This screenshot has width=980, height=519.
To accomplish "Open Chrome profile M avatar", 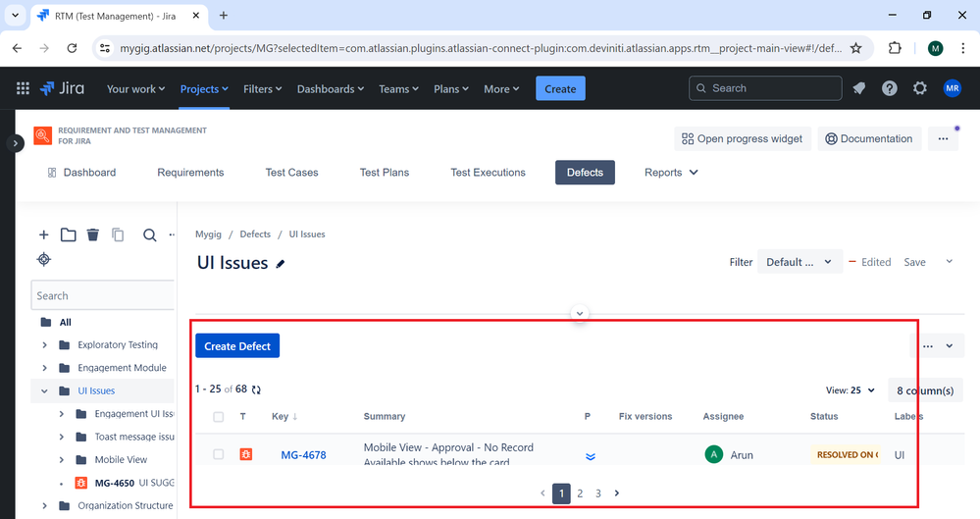I will click(x=935, y=48).
